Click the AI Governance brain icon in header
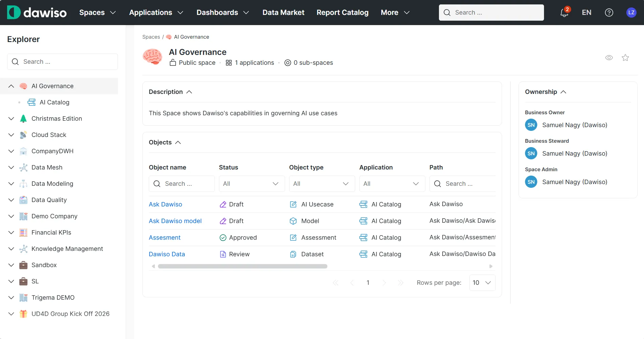The width and height of the screenshot is (644, 339). point(153,57)
